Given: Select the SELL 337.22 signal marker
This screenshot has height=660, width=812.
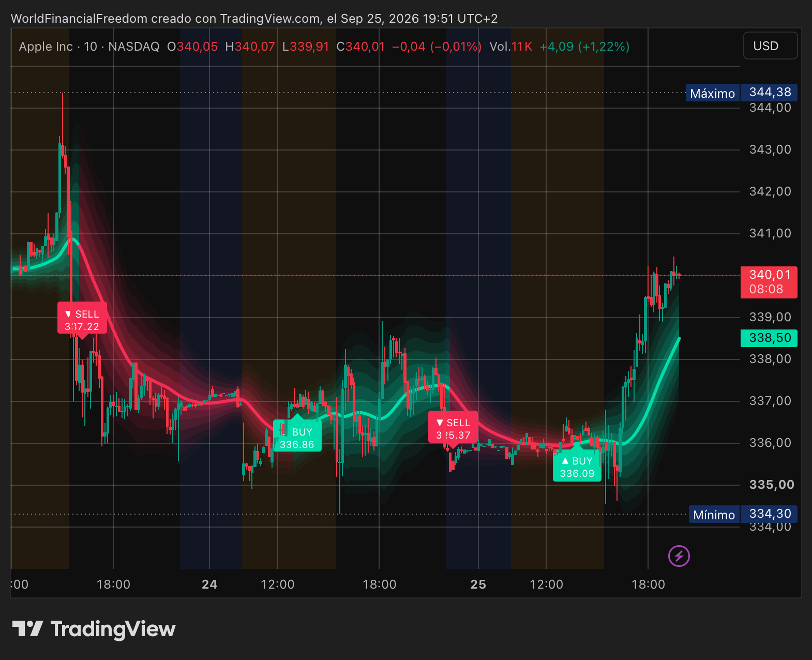Looking at the screenshot, I should point(82,320).
